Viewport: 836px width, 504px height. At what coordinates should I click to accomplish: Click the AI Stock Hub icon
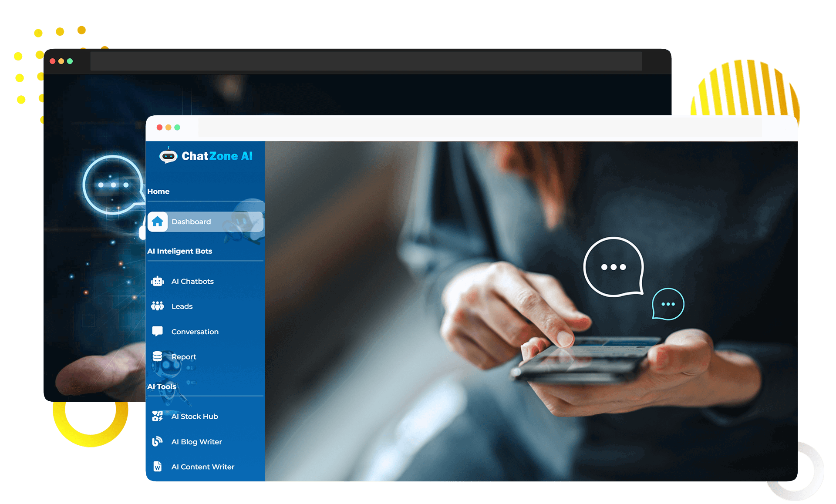click(x=157, y=416)
